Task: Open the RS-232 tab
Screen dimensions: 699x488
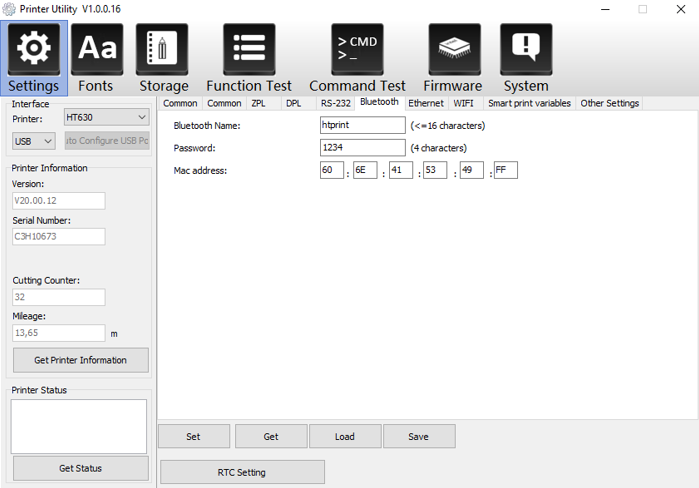Action: [334, 103]
